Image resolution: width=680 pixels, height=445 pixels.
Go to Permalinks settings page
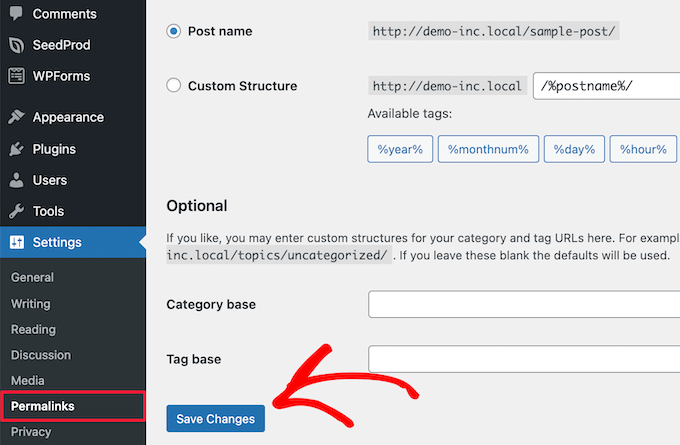[43, 406]
